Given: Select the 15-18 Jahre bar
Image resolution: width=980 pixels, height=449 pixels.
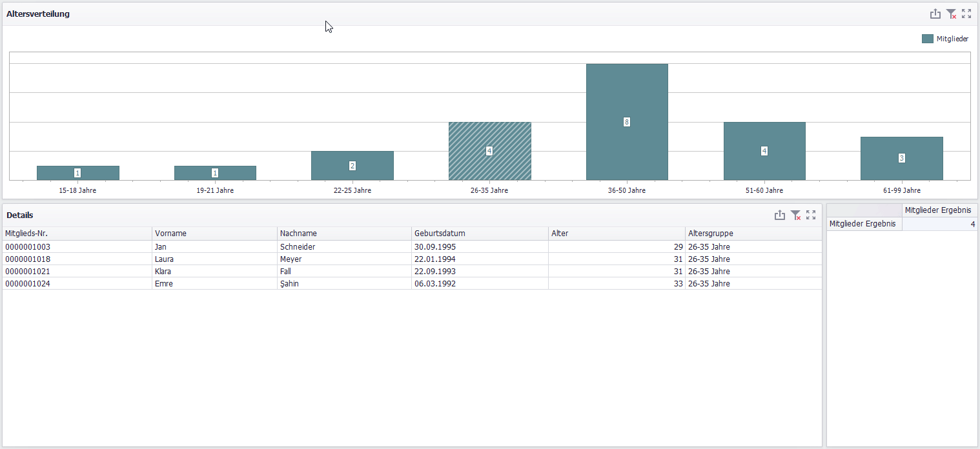Looking at the screenshot, I should pos(77,173).
